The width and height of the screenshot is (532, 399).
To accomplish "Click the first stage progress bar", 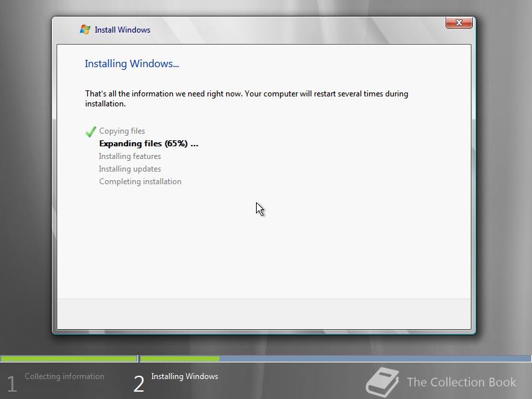I will [x=69, y=358].
